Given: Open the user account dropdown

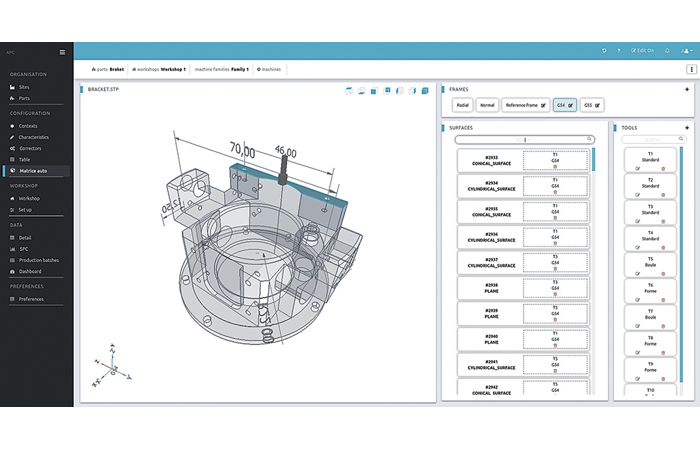Looking at the screenshot, I should point(686,51).
